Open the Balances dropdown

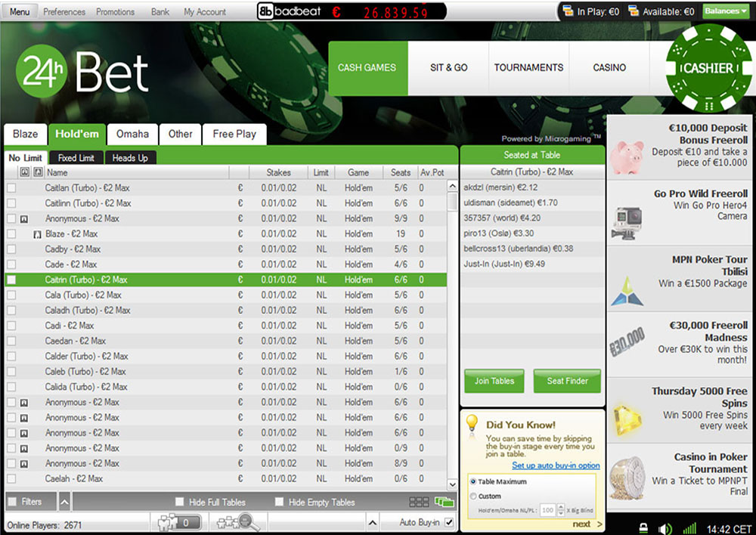(x=725, y=11)
